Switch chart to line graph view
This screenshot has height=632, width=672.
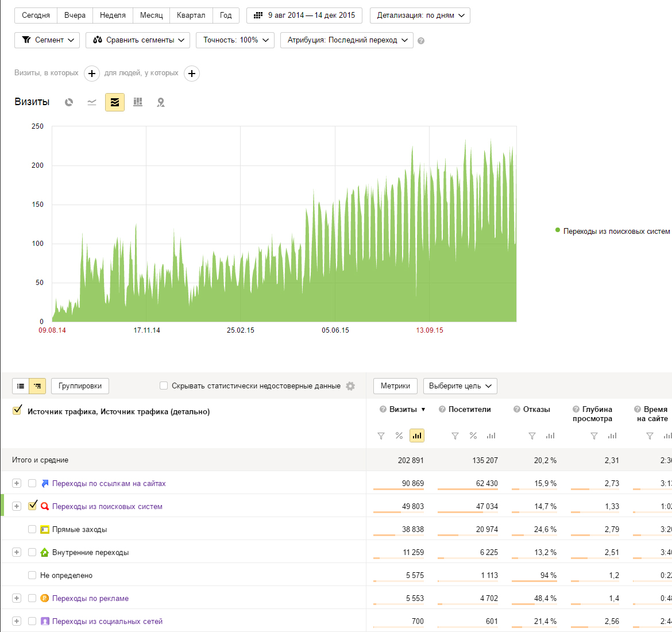[92, 102]
